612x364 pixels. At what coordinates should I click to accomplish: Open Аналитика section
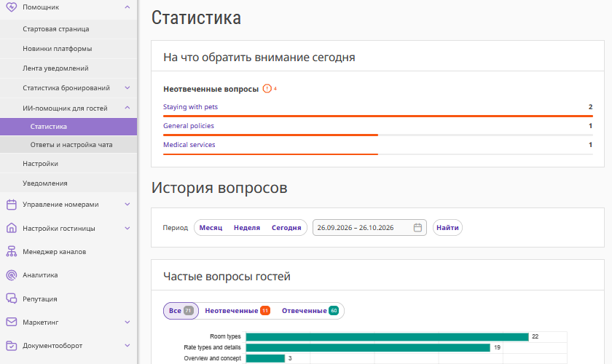coord(68,275)
